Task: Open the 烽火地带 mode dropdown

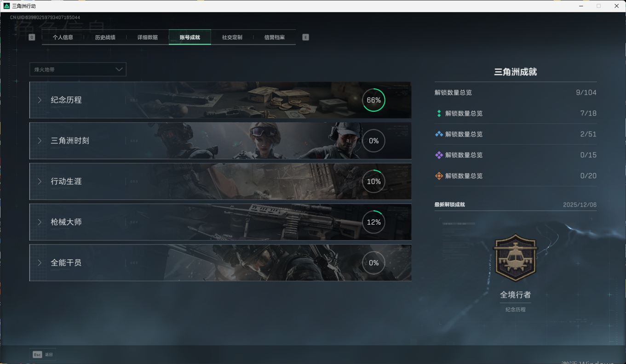Action: (x=78, y=69)
